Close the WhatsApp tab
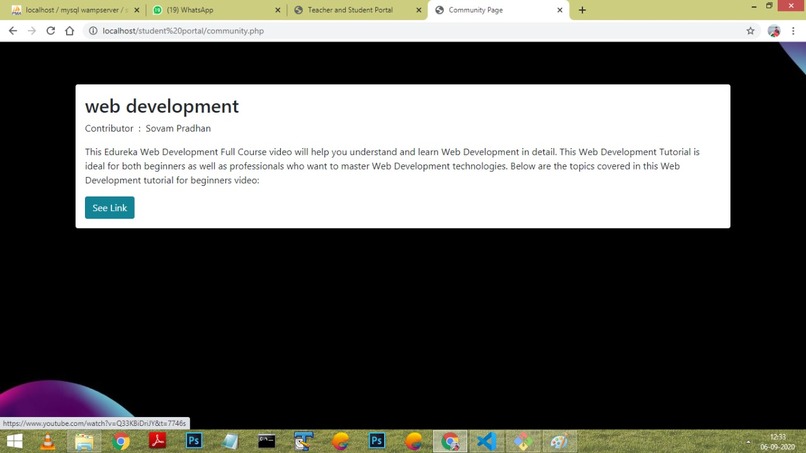This screenshot has height=453, width=806. 278,10
